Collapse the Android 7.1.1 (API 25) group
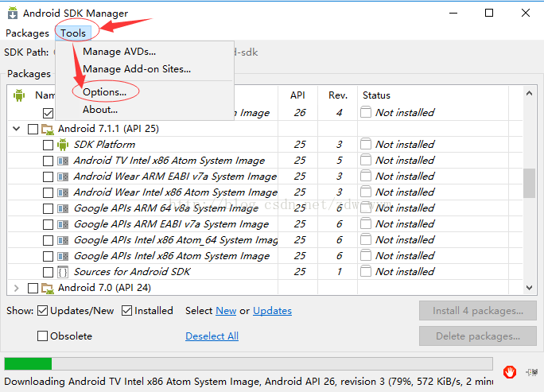 point(17,129)
